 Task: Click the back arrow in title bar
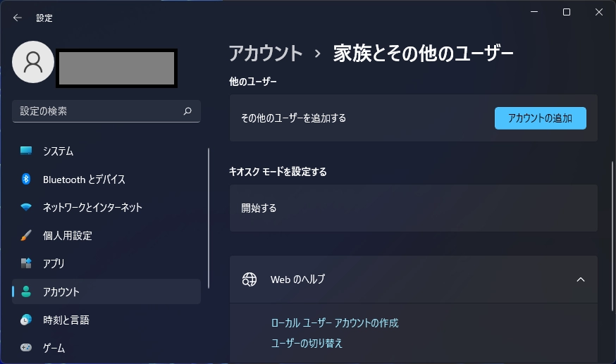[18, 18]
